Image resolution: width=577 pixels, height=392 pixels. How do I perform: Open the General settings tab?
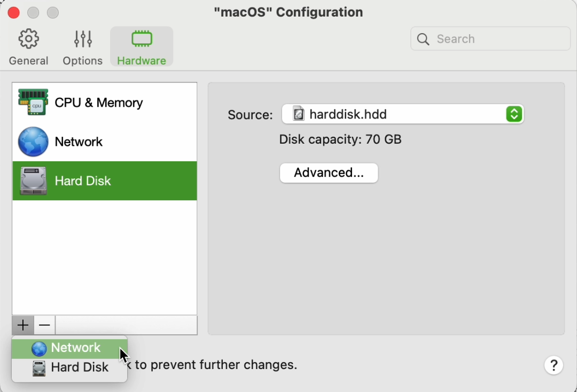point(28,47)
